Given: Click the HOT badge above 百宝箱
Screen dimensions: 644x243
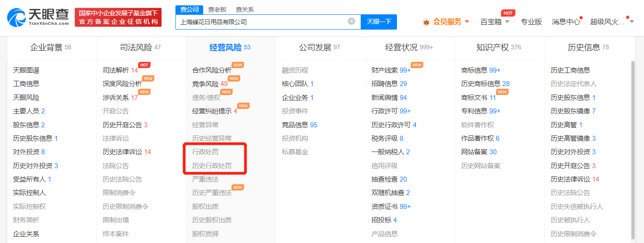Looking at the screenshot, I should (x=508, y=13).
